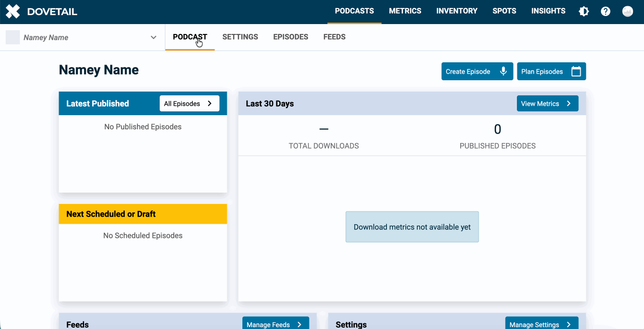Open the help question mark icon
Screen dimensions: 644x329
click(606, 11)
